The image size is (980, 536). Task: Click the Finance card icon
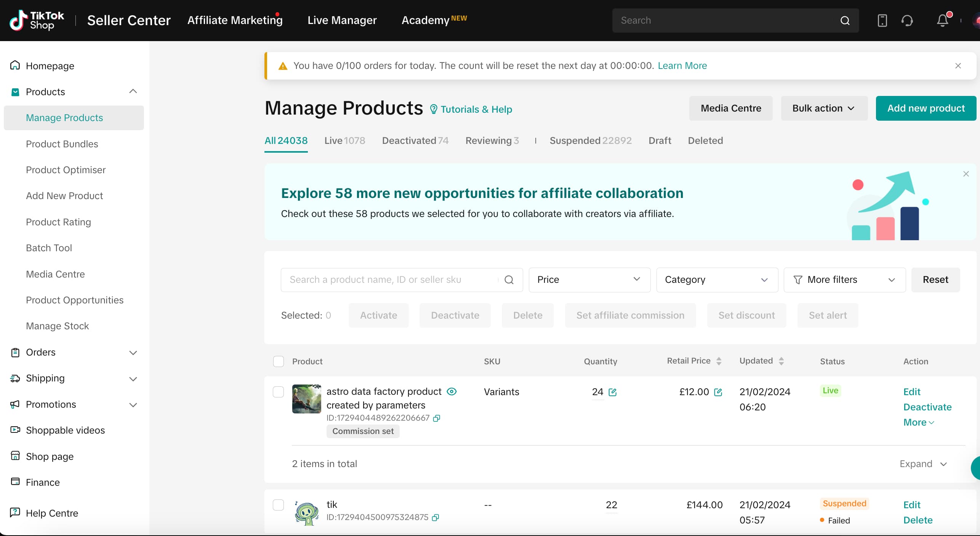point(15,482)
